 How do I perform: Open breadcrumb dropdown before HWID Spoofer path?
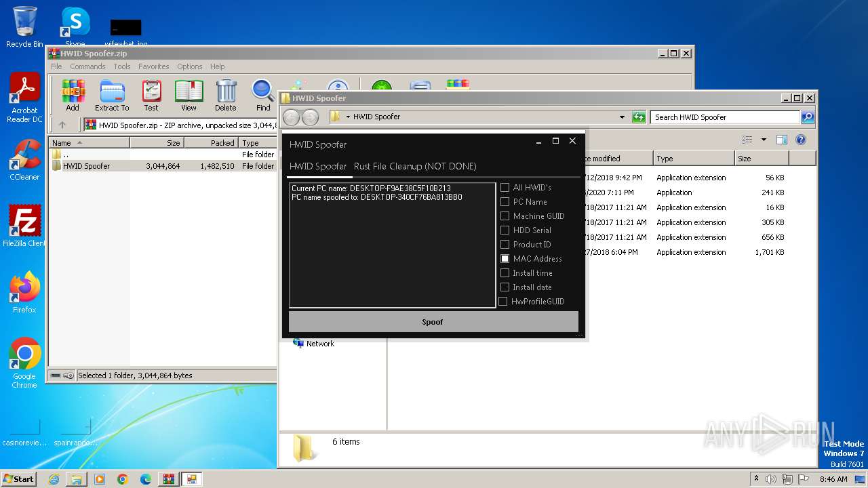(348, 117)
